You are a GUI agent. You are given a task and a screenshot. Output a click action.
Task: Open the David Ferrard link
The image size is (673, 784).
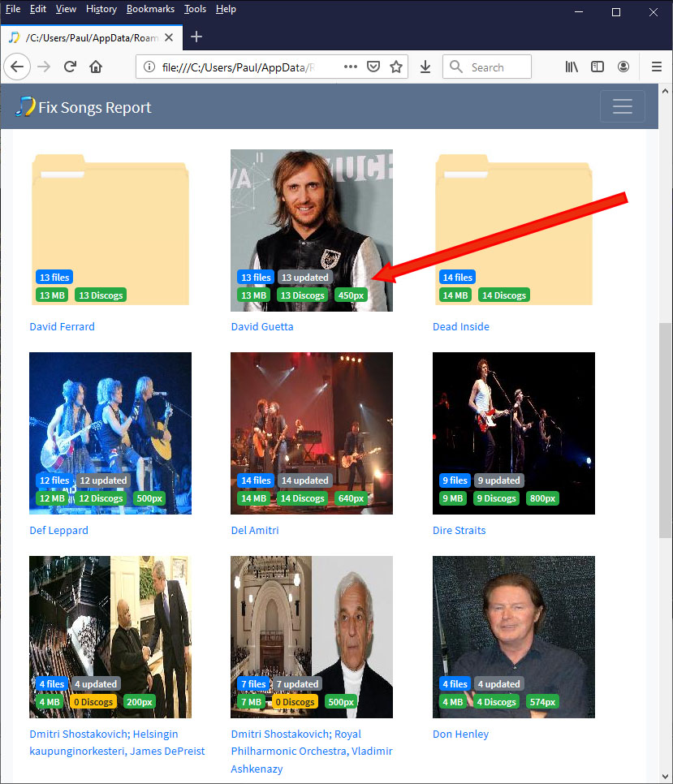pos(62,326)
